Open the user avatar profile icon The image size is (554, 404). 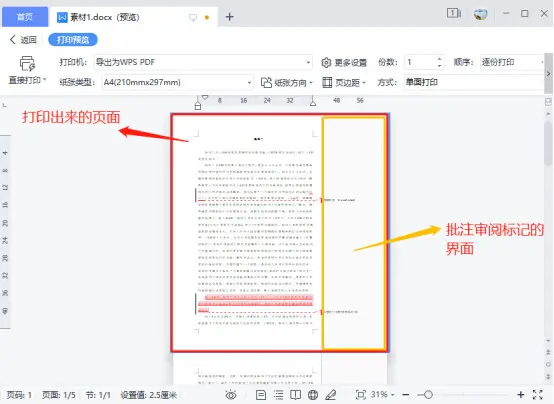481,14
